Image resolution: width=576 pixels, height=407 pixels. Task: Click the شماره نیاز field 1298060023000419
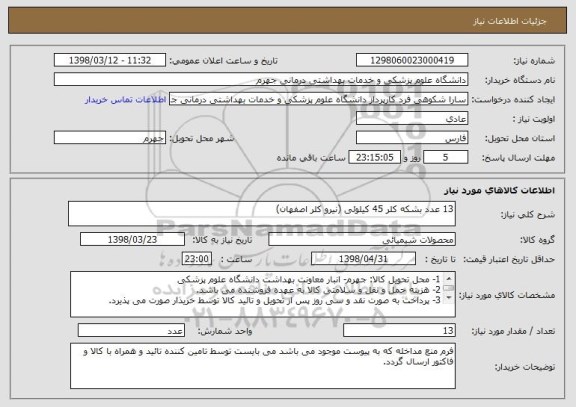(x=412, y=60)
